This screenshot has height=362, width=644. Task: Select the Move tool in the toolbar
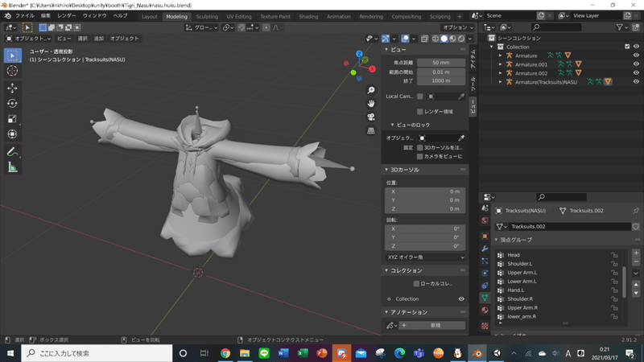[x=12, y=88]
